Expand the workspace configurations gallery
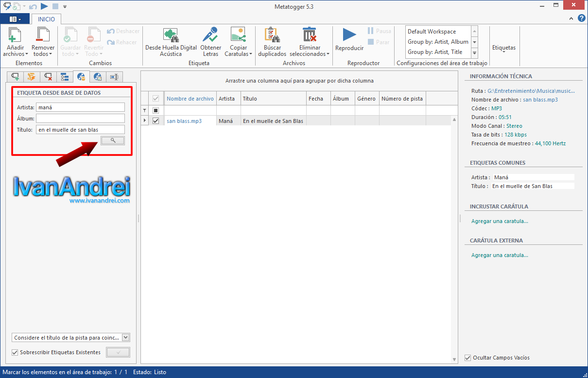This screenshot has height=378, width=588. point(474,52)
